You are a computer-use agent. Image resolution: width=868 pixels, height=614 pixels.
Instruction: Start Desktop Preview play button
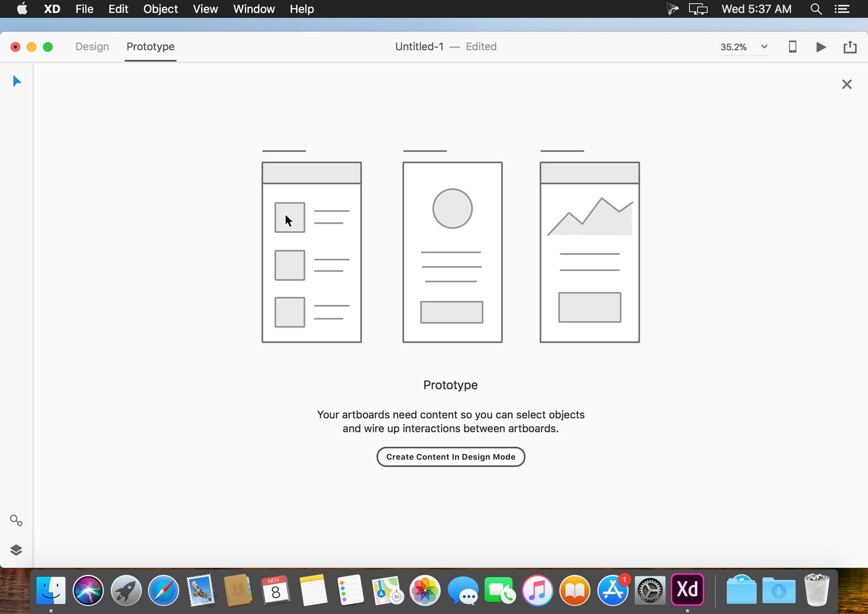click(821, 47)
